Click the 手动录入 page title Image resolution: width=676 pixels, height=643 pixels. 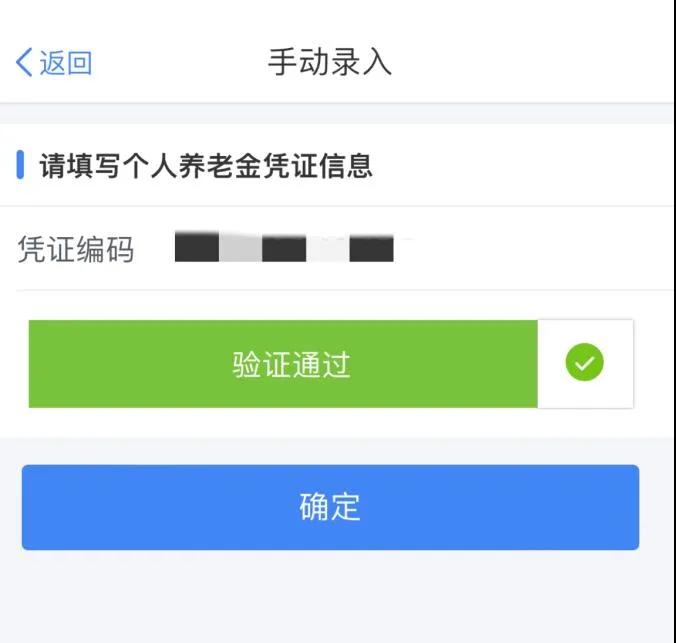330,62
